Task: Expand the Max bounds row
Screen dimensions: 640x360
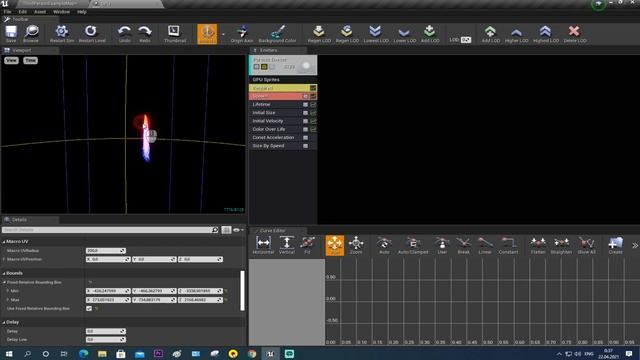Action: [x=8, y=300]
